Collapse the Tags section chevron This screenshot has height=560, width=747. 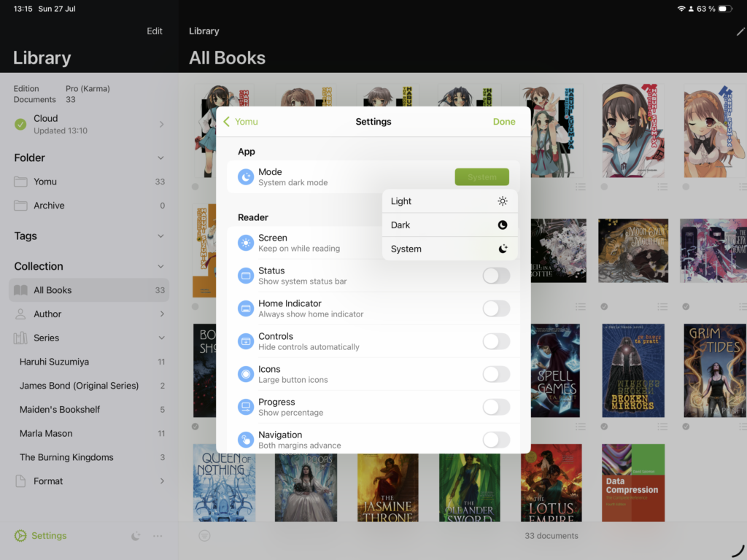point(161,236)
